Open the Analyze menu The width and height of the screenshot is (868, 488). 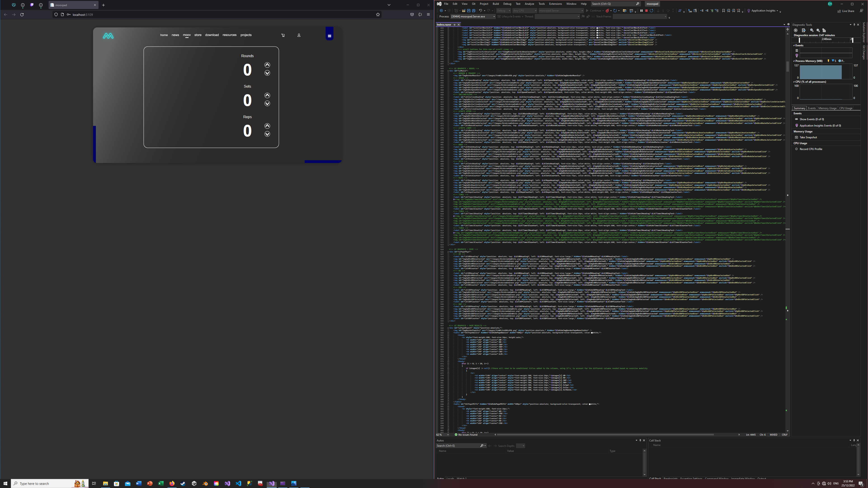pos(529,4)
